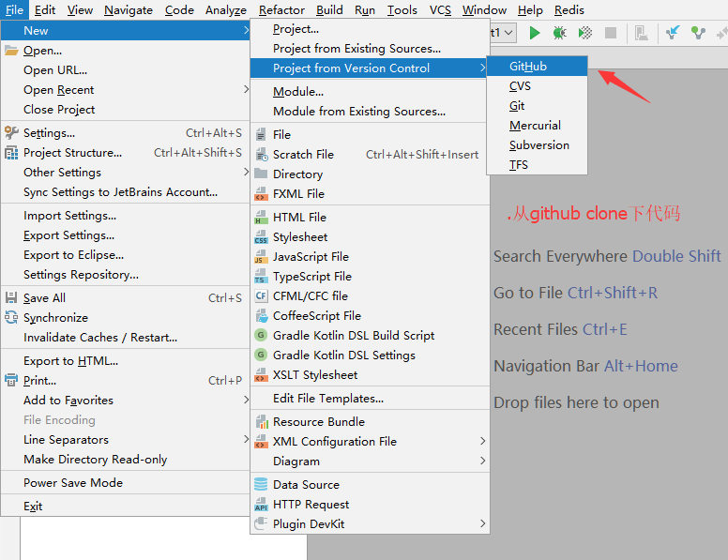Image resolution: width=728 pixels, height=560 pixels.
Task: Expand Add to Favorites submenu arrow
Action: (x=246, y=400)
